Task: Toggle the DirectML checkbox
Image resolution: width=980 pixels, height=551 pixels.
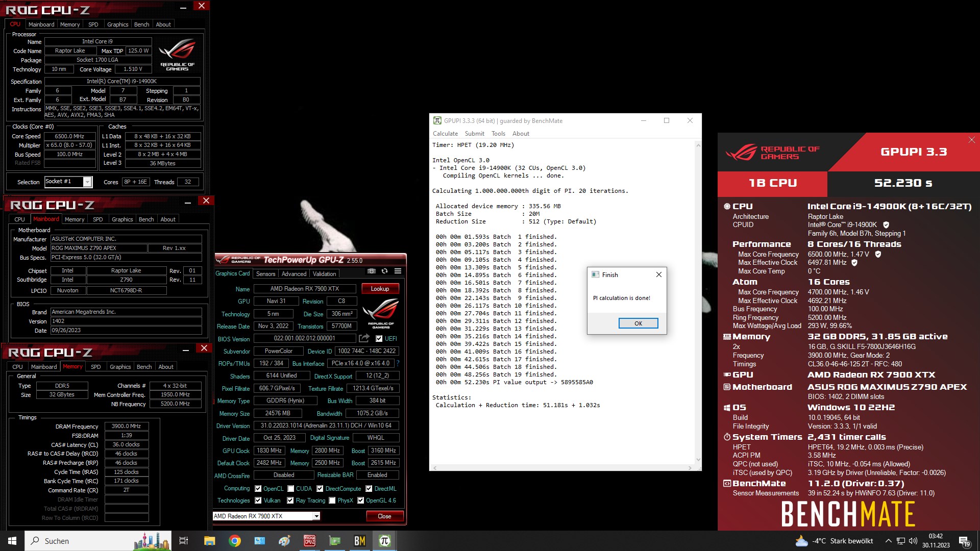Action: (x=369, y=488)
